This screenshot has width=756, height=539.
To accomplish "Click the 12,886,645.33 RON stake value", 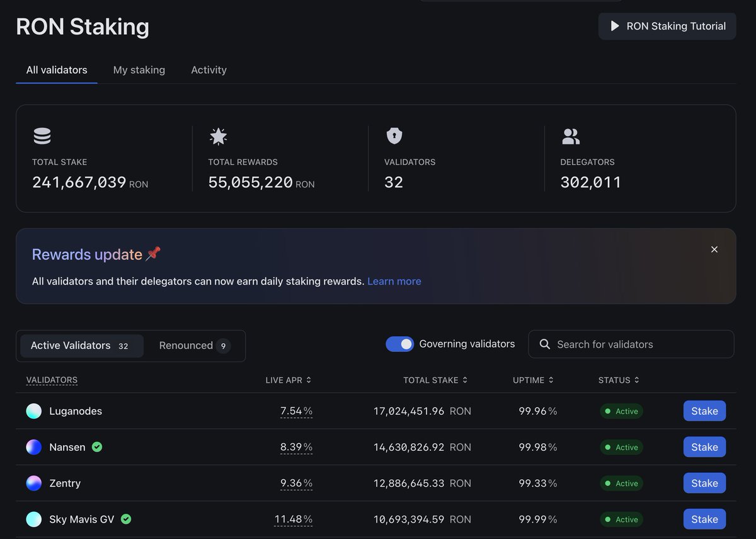I will pos(422,484).
